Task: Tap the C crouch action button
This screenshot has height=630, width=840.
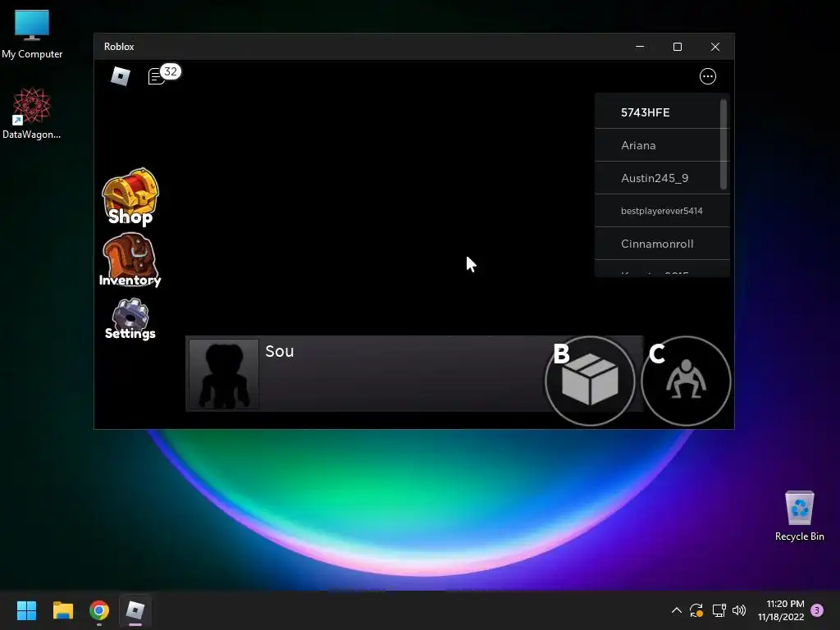Action: tap(686, 381)
